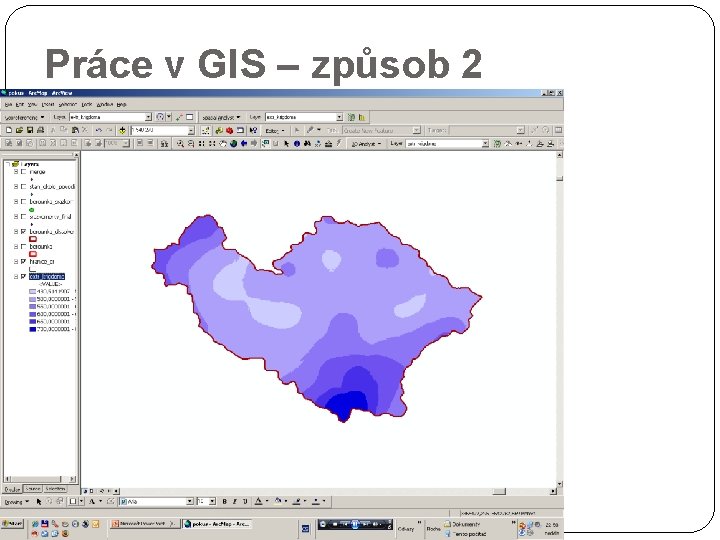Select the Zoom In tool
This screenshot has height=540, width=720.
[x=180, y=144]
